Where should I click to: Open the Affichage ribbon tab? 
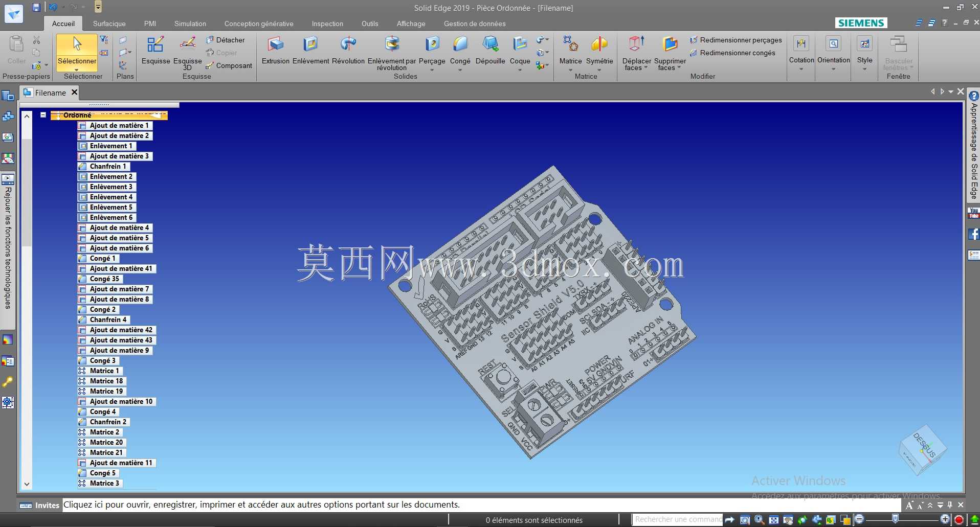tap(411, 24)
